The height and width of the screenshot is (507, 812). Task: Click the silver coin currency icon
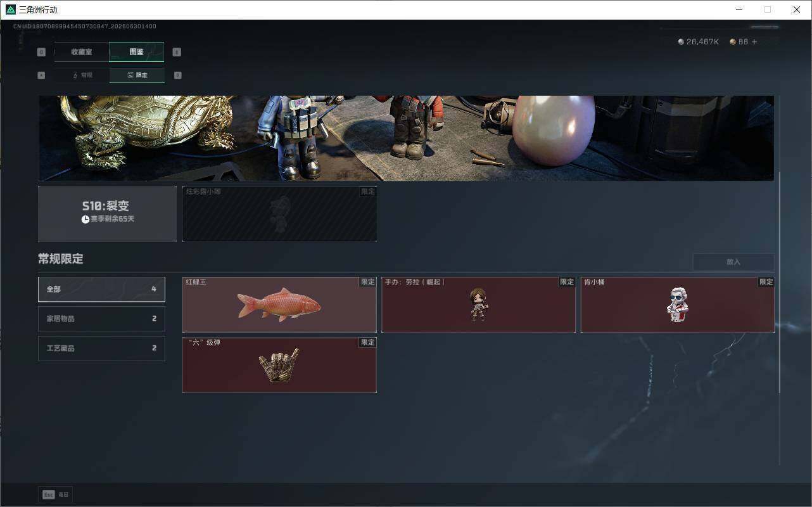click(681, 42)
